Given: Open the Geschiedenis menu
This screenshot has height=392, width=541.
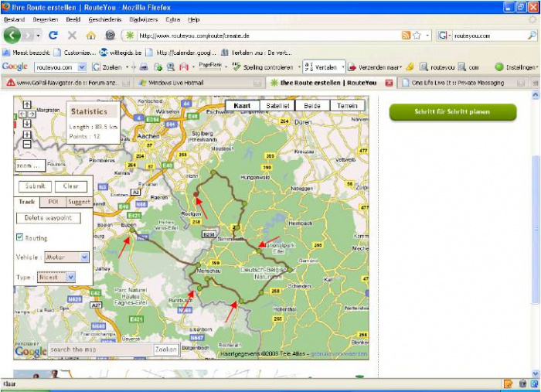Looking at the screenshot, I should point(105,19).
